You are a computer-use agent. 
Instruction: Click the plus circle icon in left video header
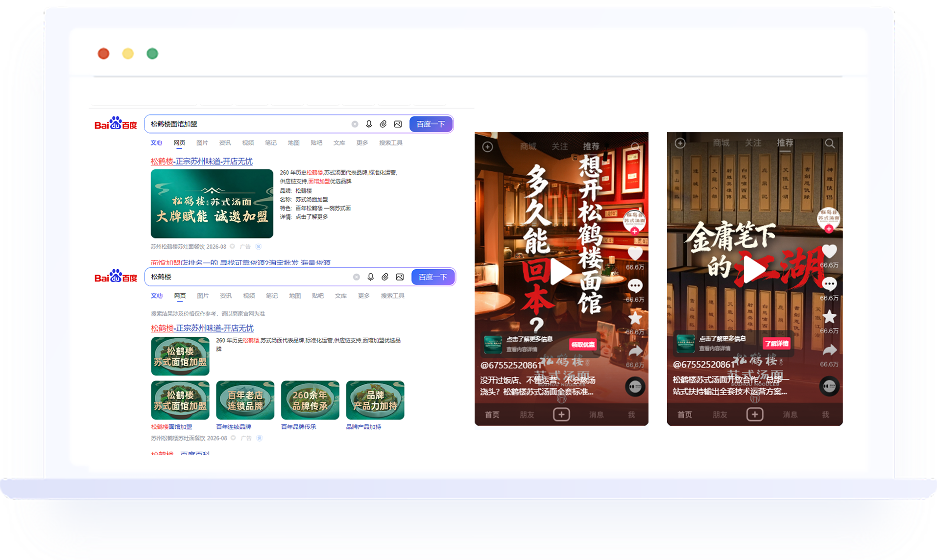[487, 147]
